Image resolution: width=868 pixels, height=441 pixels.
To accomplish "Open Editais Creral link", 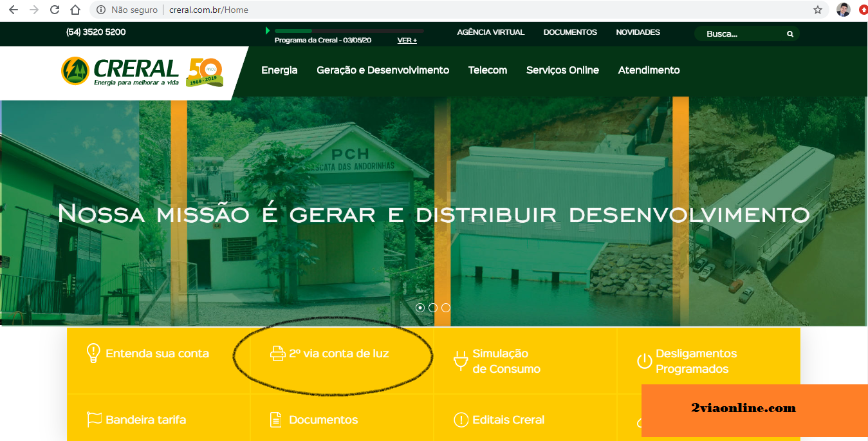I will 508,420.
